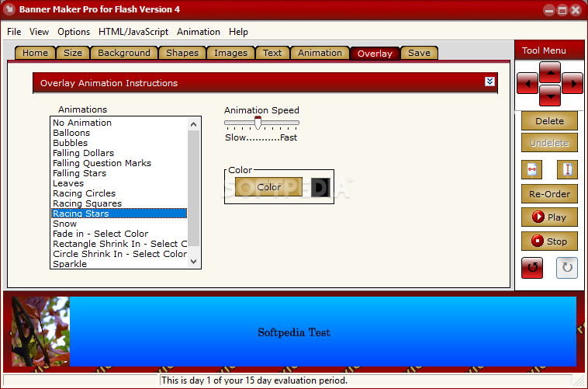
Task: Maximize the Banner Maker Pro window
Action: coord(562,10)
